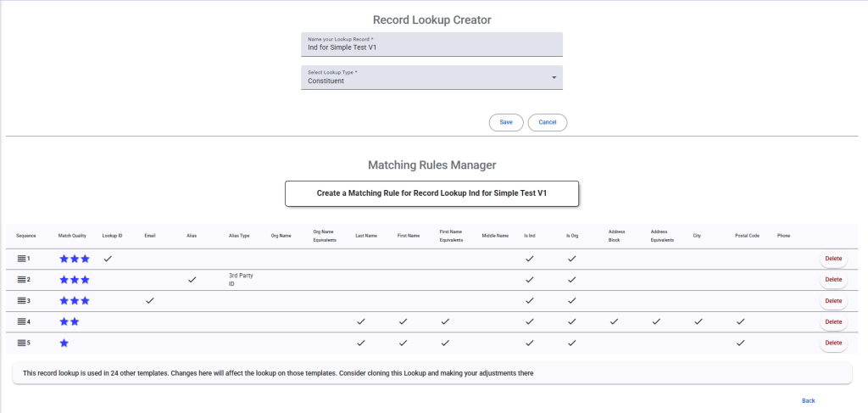The width and height of the screenshot is (868, 413).
Task: Click the drag handle icon for sequence 3
Action: (20, 301)
